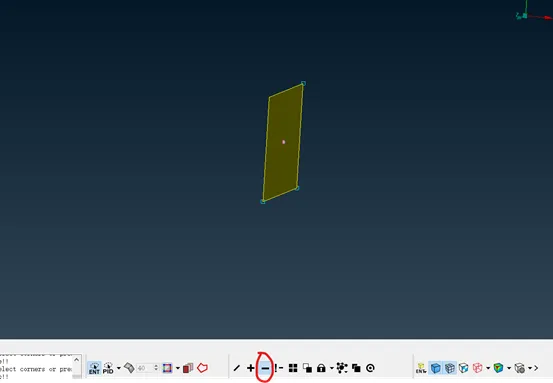Toggle the ENT visibility mode button

tap(94, 368)
